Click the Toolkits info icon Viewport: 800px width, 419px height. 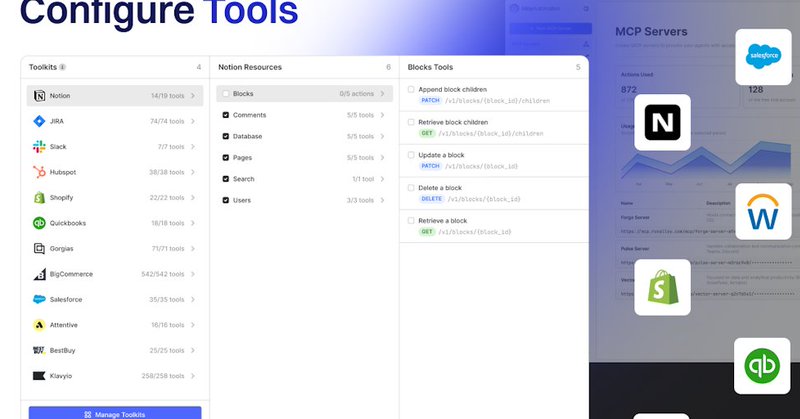62,67
